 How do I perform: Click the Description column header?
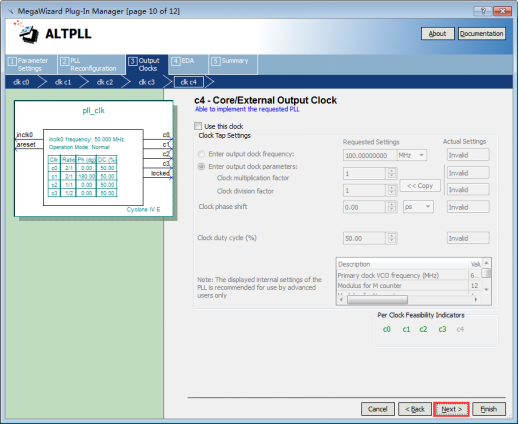(x=402, y=264)
